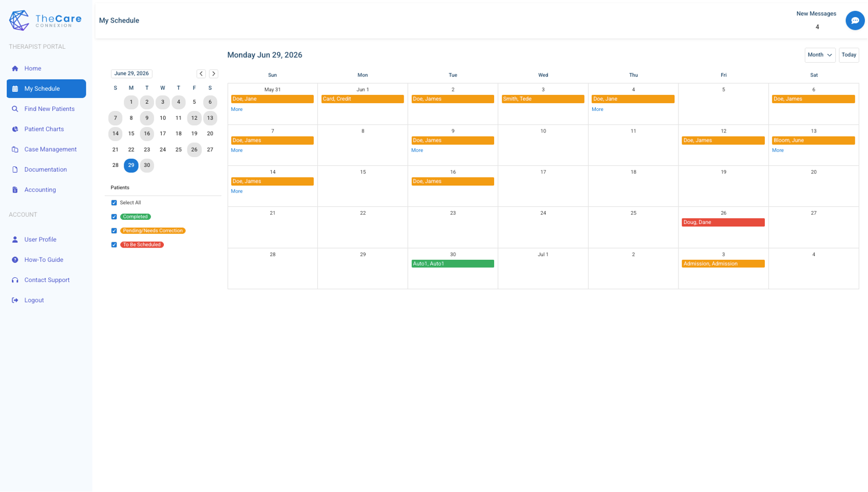Click the How-To Guide question icon
Image resolution: width=868 pixels, height=492 pixels.
click(x=15, y=260)
